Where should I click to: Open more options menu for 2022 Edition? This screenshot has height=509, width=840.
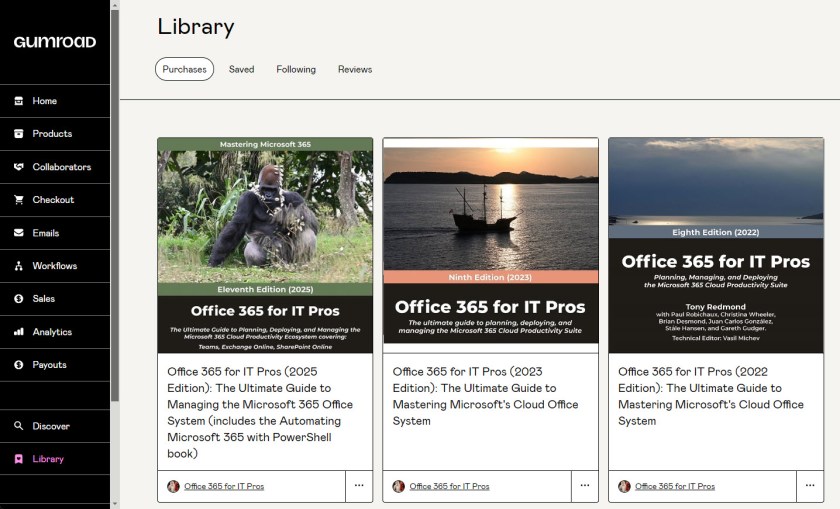pos(810,485)
